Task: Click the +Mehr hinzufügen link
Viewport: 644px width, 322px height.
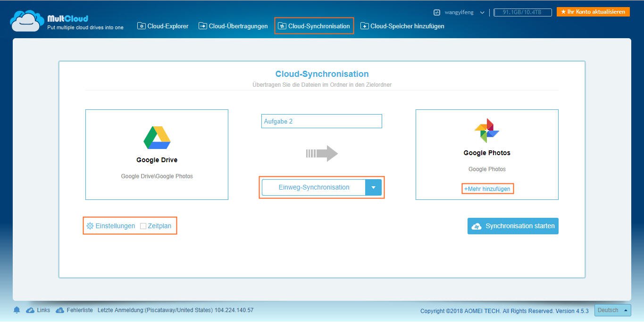Action: tap(487, 189)
